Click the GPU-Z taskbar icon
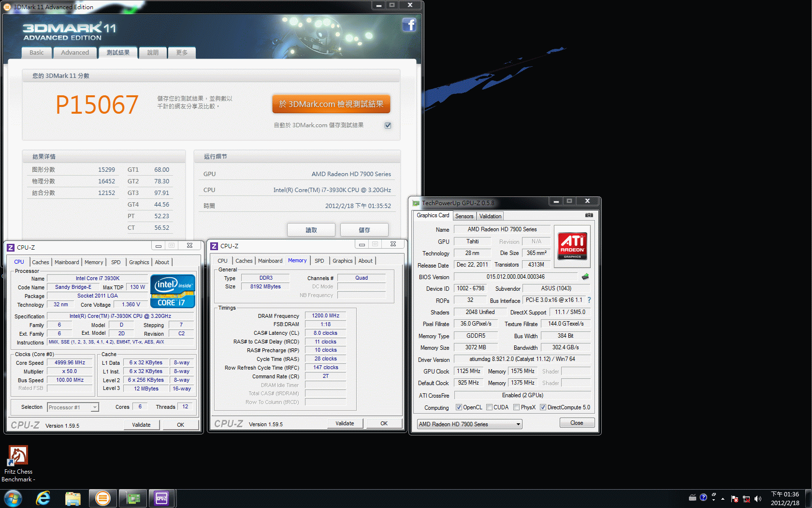This screenshot has height=508, width=812. (132, 498)
